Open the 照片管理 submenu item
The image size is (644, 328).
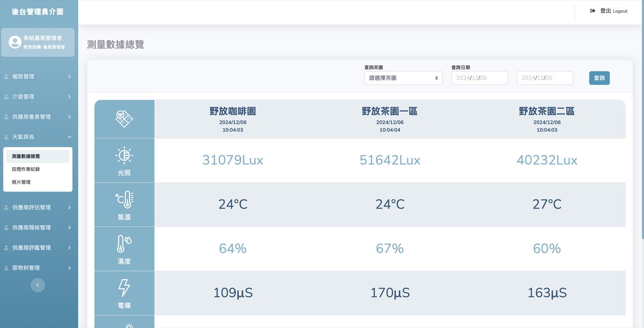[38, 182]
